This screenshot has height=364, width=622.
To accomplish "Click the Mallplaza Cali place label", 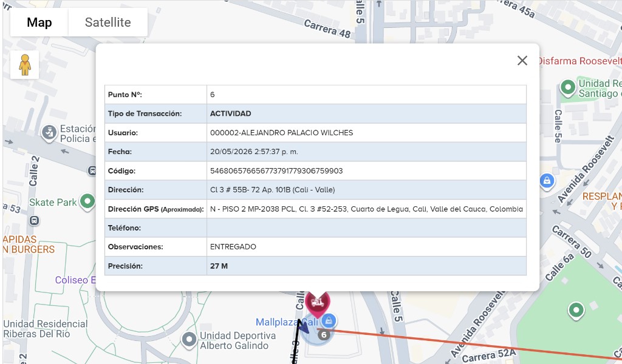I will coord(287,322).
